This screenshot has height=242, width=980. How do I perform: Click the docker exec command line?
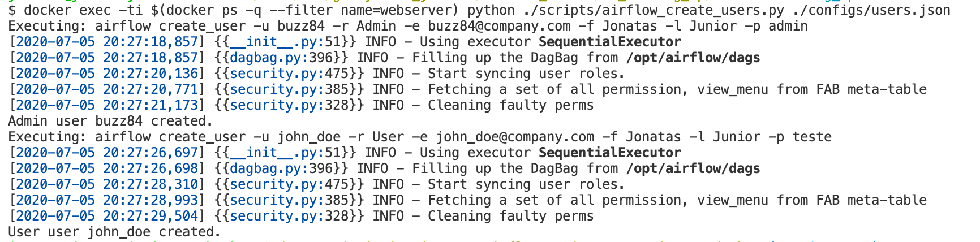[479, 10]
